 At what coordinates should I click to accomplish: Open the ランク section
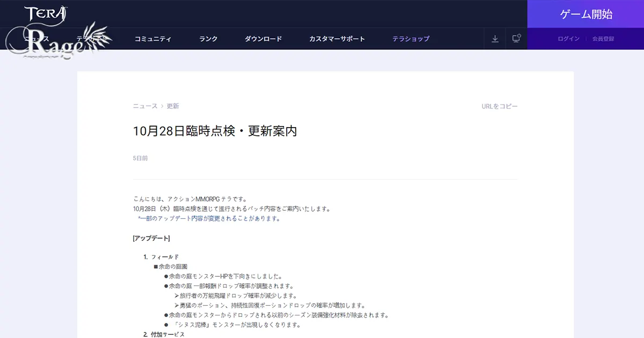tap(208, 39)
